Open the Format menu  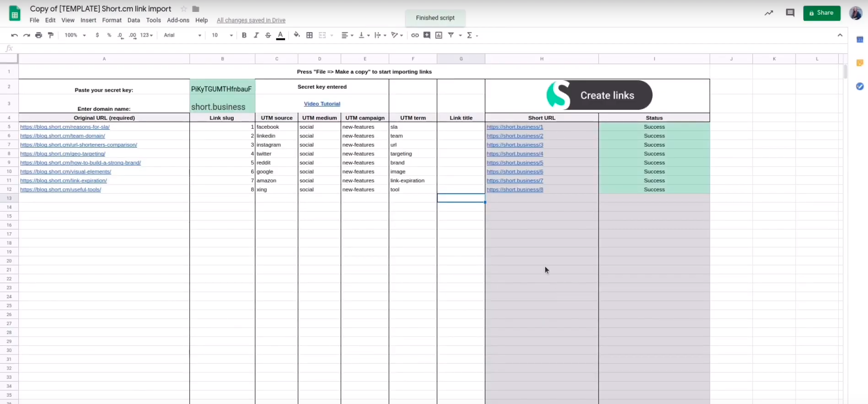(x=112, y=20)
